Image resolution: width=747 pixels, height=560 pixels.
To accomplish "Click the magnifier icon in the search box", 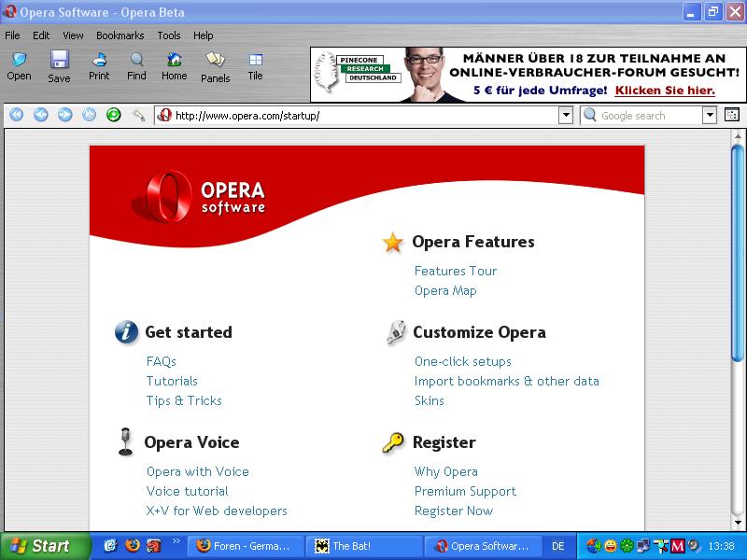I will coord(590,115).
